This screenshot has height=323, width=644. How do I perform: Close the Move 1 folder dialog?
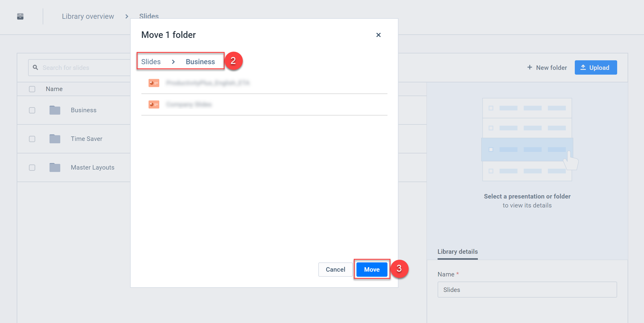point(379,35)
